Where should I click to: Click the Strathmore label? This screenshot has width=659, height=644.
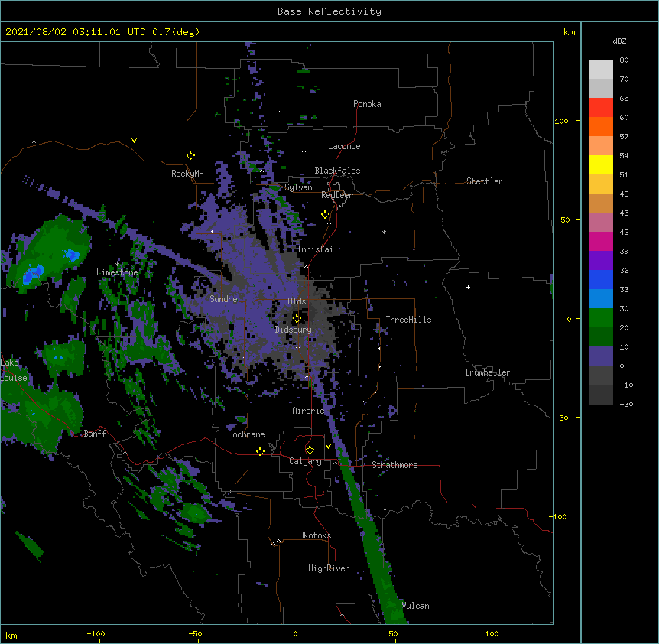point(394,465)
